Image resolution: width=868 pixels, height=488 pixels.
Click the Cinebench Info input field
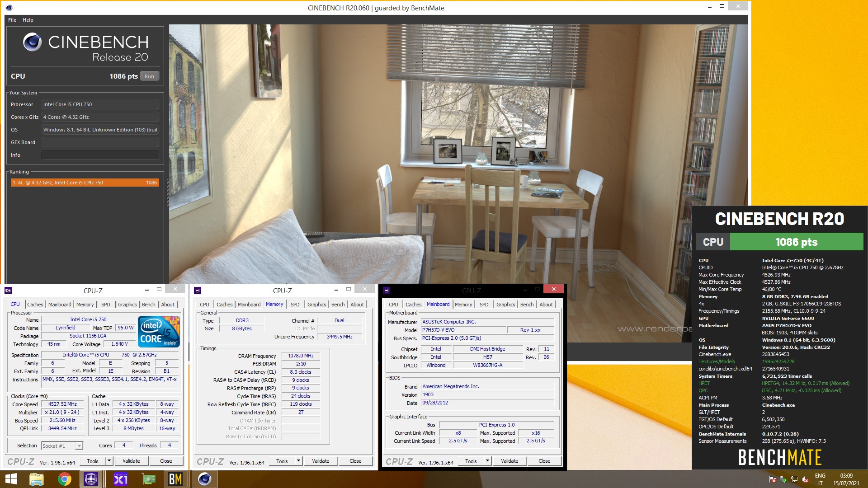pyautogui.click(x=100, y=155)
